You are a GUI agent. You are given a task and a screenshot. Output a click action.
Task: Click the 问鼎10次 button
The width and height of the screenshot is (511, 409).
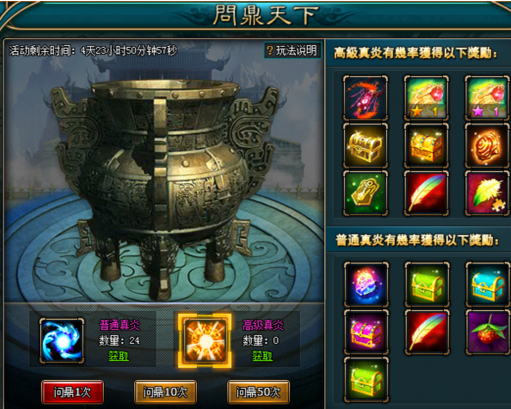[165, 392]
